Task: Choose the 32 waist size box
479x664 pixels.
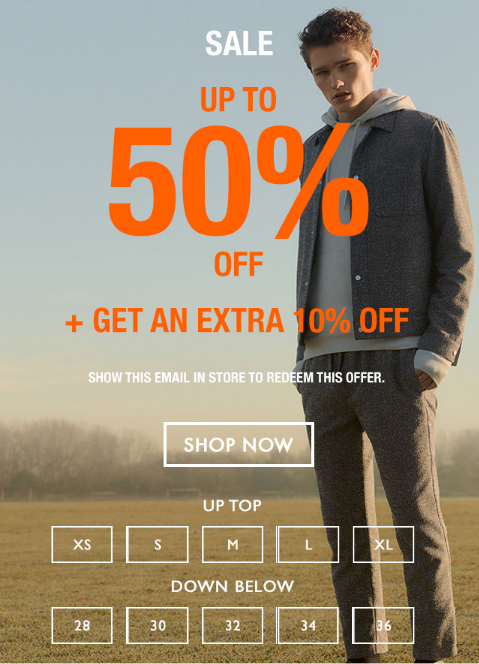Action: tap(233, 625)
